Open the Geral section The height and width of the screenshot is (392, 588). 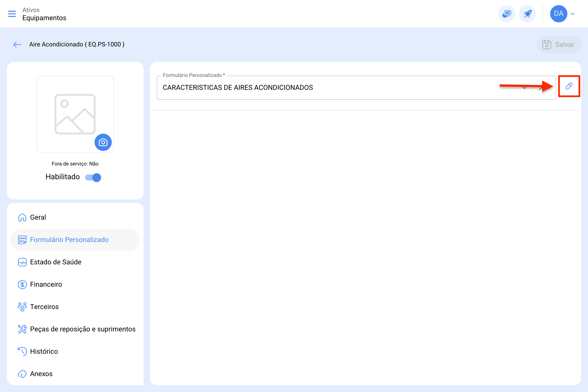pyautogui.click(x=75, y=217)
